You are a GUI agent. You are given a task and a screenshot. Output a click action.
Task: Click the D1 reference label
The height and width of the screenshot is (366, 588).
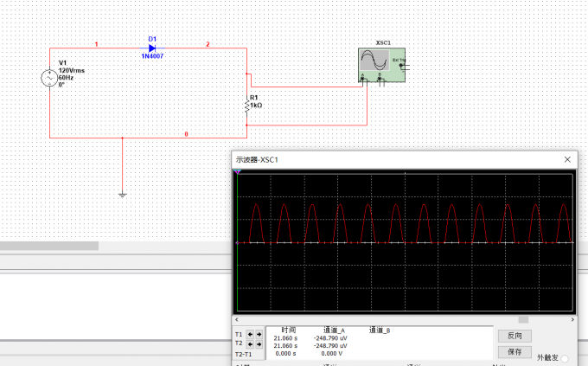[x=152, y=39]
